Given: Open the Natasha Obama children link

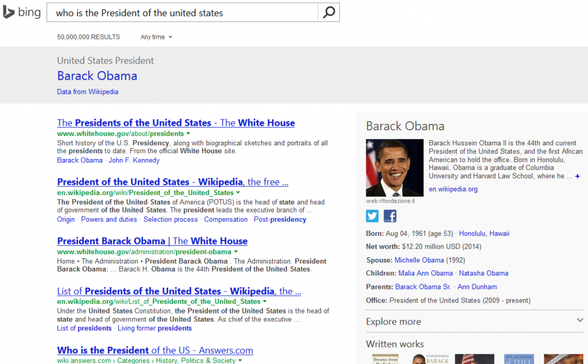Looking at the screenshot, I should pyautogui.click(x=483, y=273).
